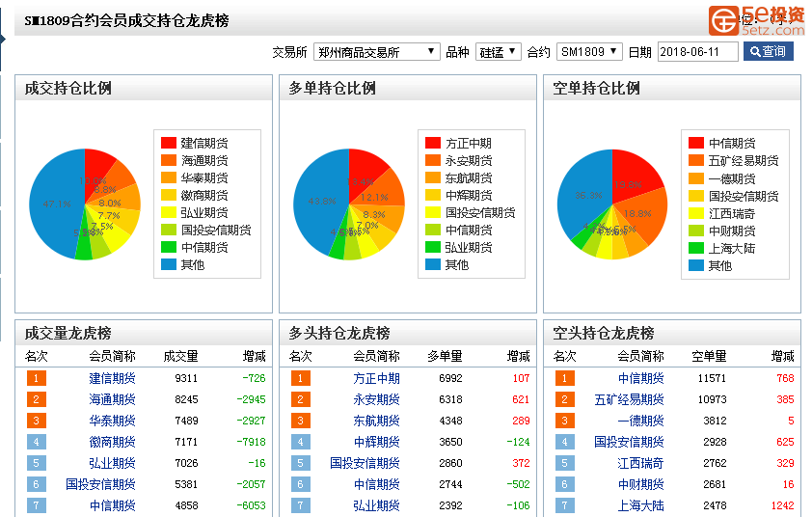Open 东航期货 link in 多头持仓龙虎榜
This screenshot has width=812, height=517.
376,421
